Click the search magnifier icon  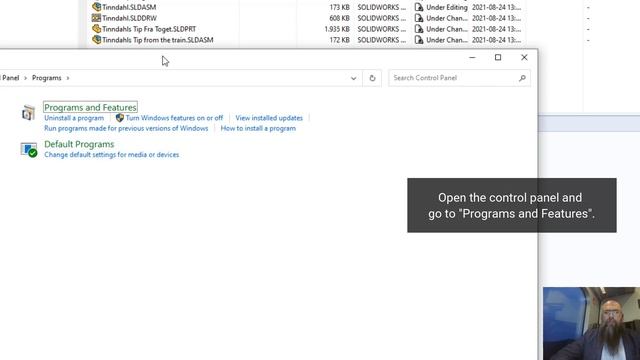tap(522, 78)
